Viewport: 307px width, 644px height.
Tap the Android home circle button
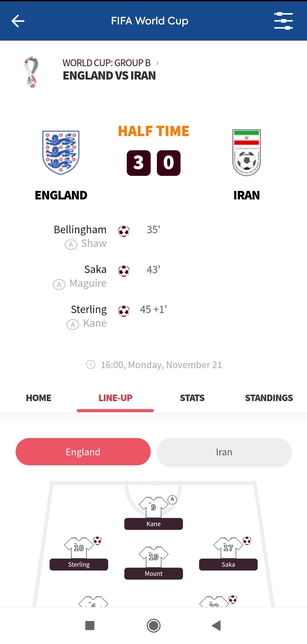click(153, 626)
